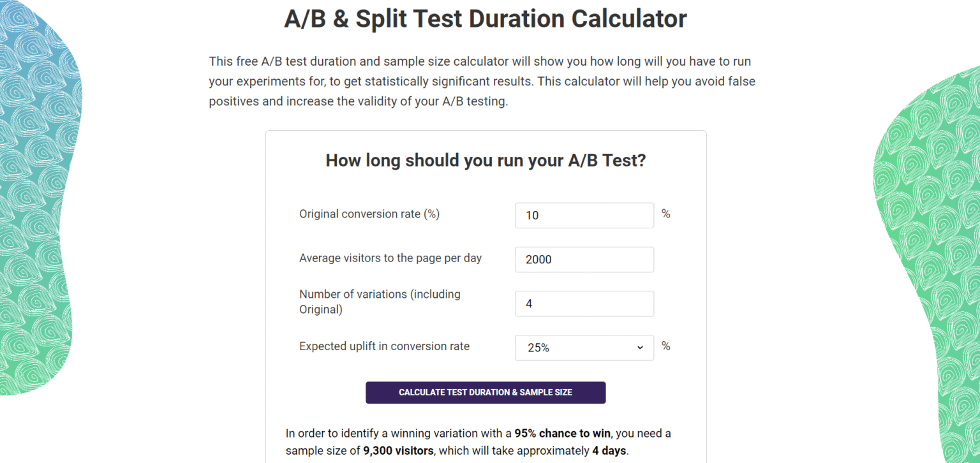Click the dark purple calculate button
This screenshot has width=980, height=463.
(486, 392)
